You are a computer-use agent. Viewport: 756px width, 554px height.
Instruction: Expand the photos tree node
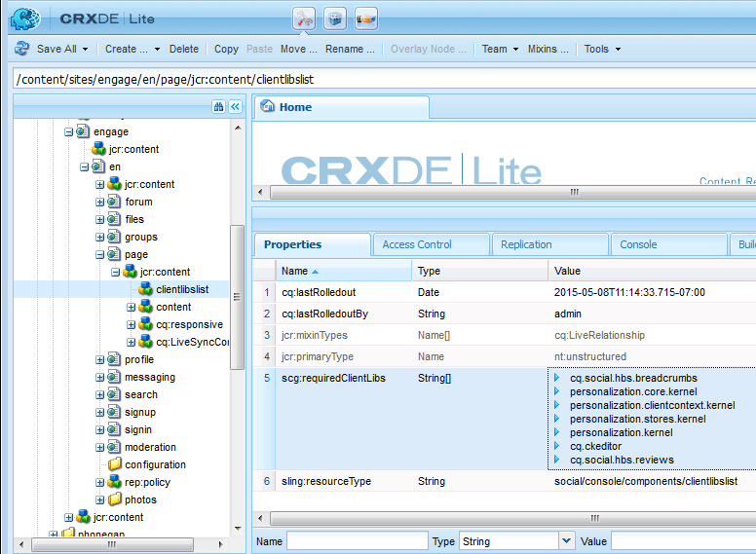[99, 500]
